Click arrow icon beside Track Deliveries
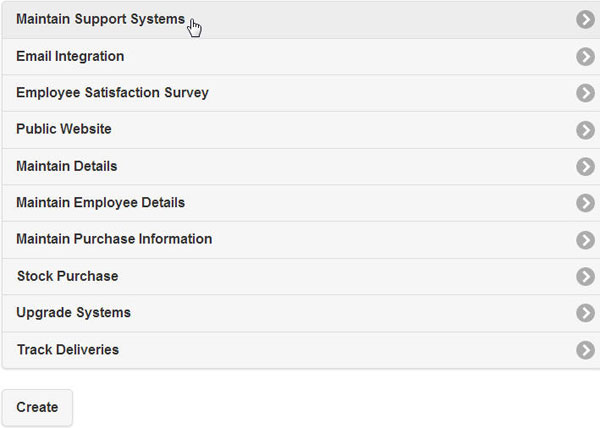 click(x=585, y=350)
